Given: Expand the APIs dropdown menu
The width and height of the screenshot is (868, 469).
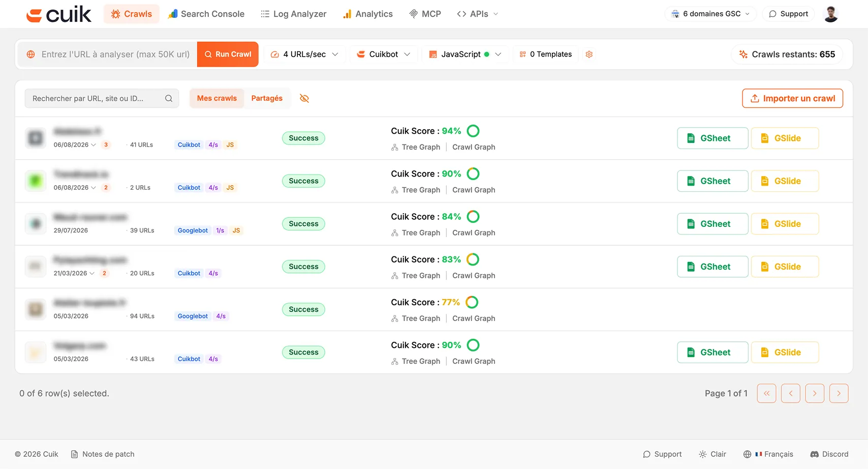Looking at the screenshot, I should (478, 14).
